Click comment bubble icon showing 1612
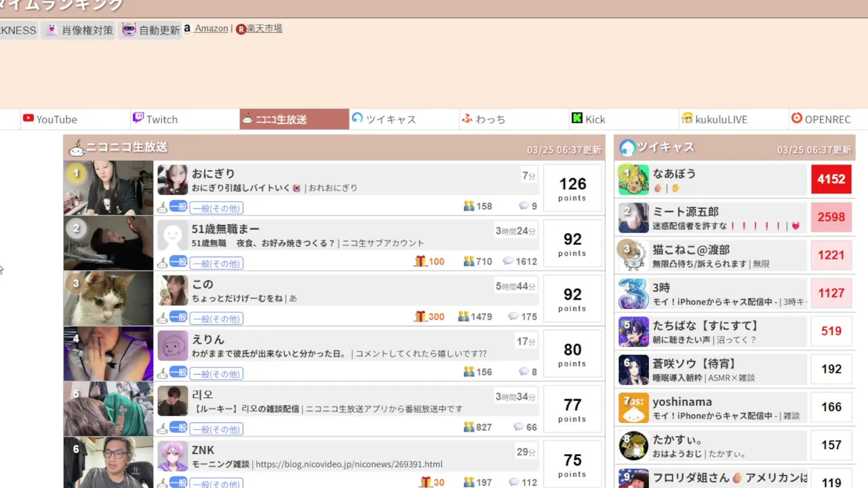The width and height of the screenshot is (868, 488). [x=508, y=261]
